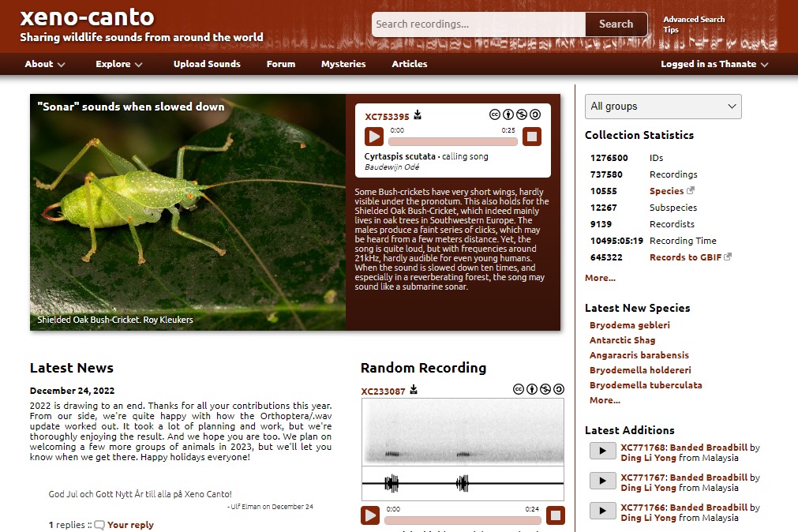Open the Upload Sounds page
The image size is (798, 532).
[x=207, y=64]
